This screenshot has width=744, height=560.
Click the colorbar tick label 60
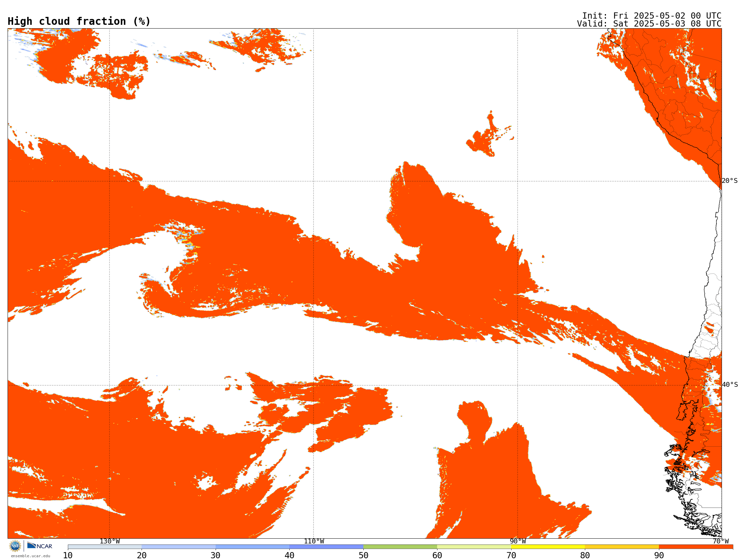(x=437, y=556)
